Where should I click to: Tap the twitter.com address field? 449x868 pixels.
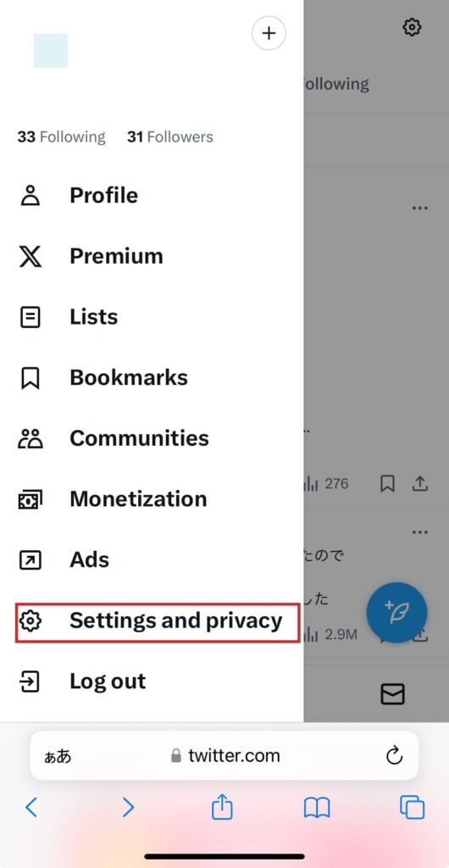(224, 755)
